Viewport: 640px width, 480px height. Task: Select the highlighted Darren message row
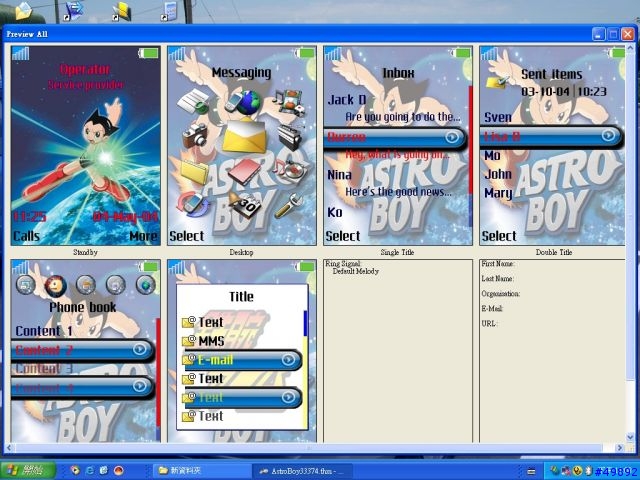(x=395, y=138)
